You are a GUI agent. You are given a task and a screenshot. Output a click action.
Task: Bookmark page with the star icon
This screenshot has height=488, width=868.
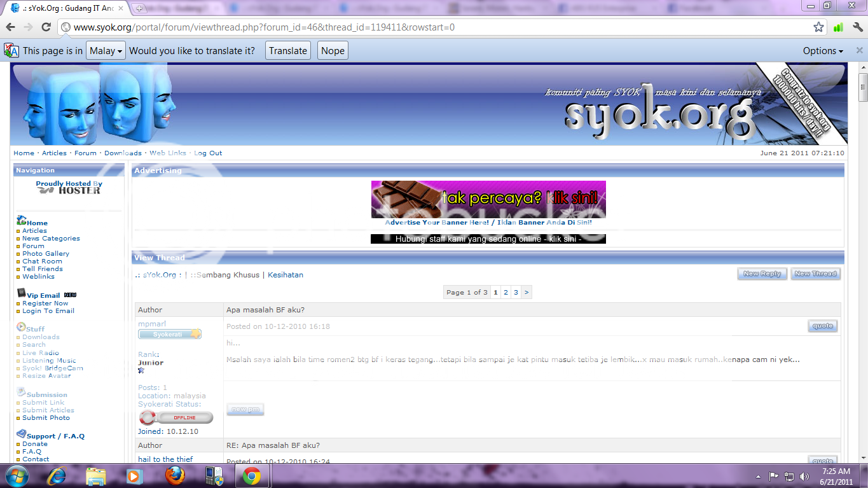click(x=819, y=27)
